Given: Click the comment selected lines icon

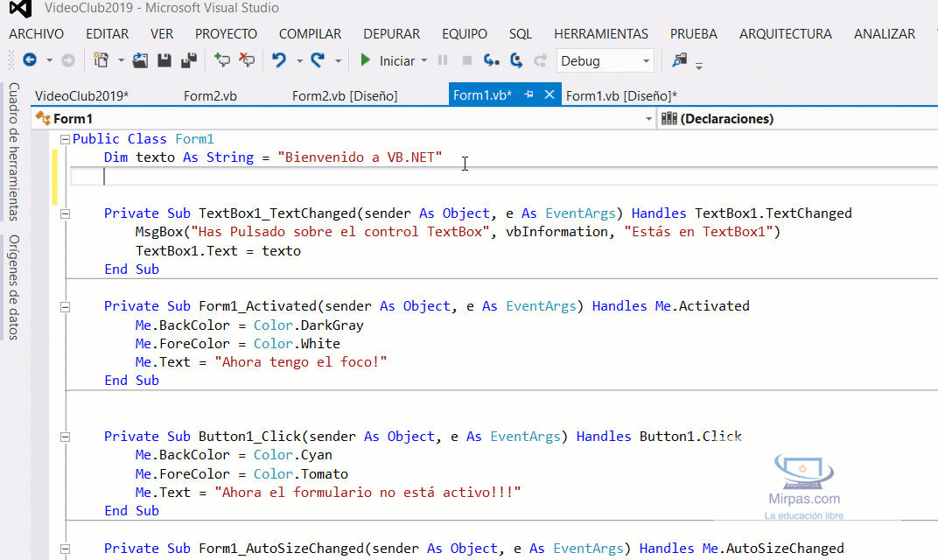Looking at the screenshot, I should (222, 60).
